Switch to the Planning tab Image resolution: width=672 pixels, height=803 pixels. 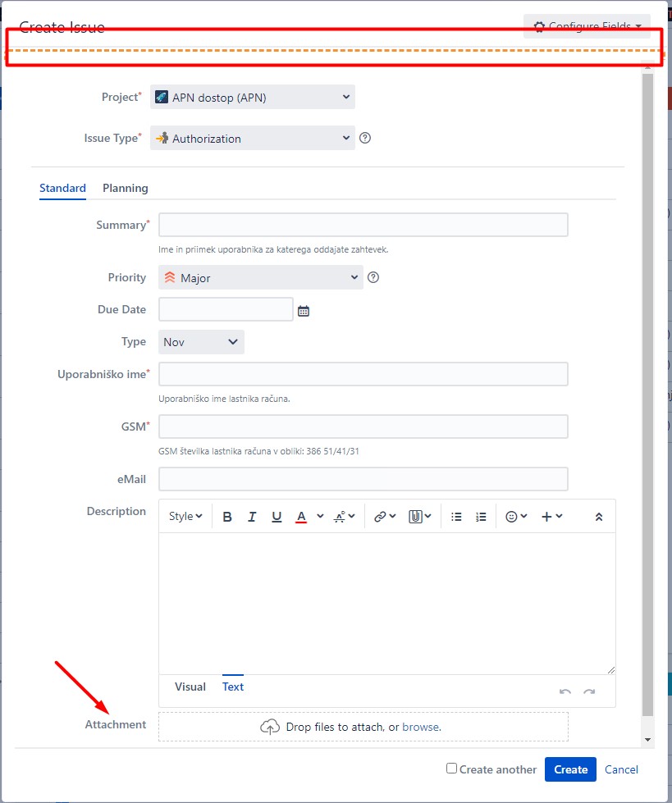126,188
